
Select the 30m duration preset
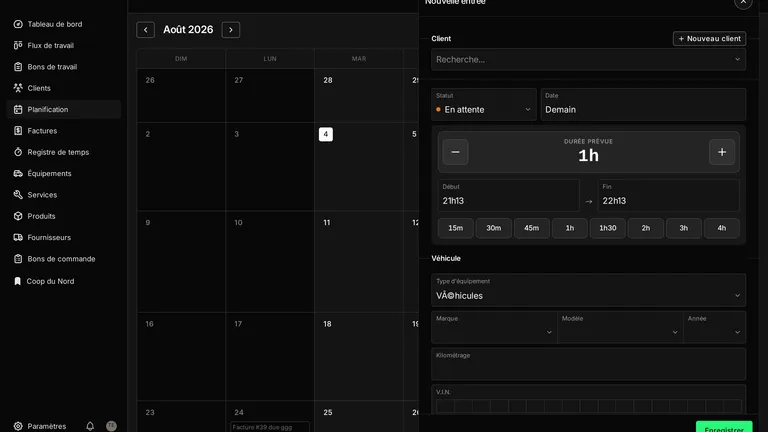493,228
